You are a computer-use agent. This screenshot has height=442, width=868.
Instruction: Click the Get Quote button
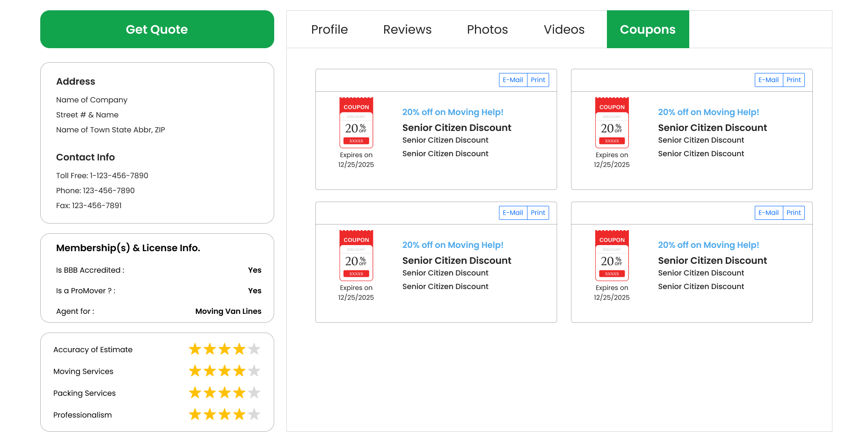point(157,29)
